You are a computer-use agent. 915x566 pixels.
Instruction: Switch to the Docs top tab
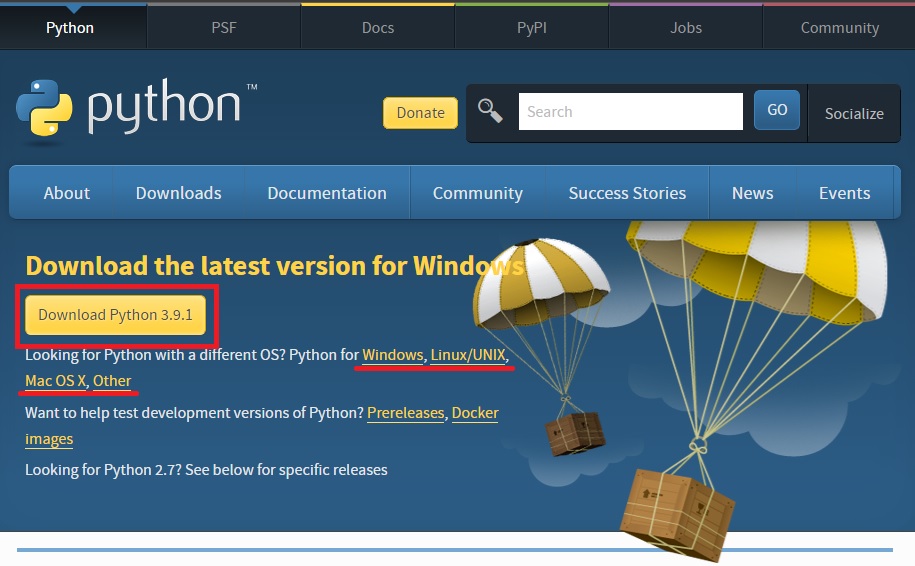coord(378,27)
